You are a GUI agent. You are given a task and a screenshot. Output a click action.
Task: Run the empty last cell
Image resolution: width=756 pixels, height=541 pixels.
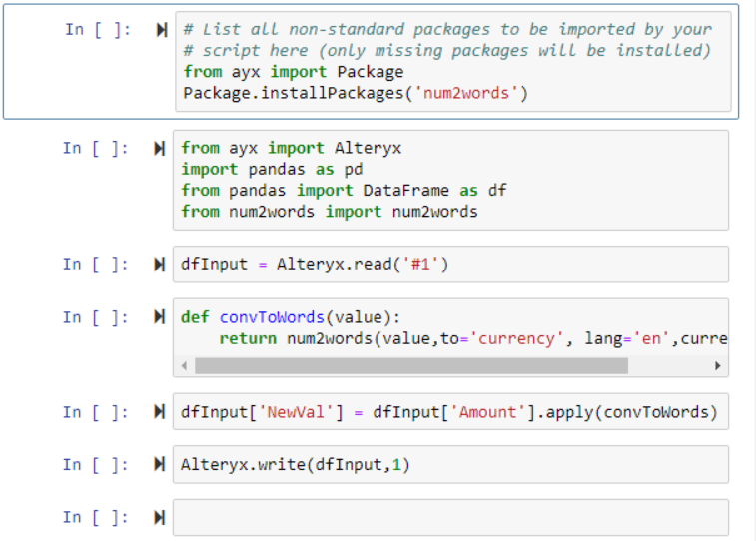point(158,517)
